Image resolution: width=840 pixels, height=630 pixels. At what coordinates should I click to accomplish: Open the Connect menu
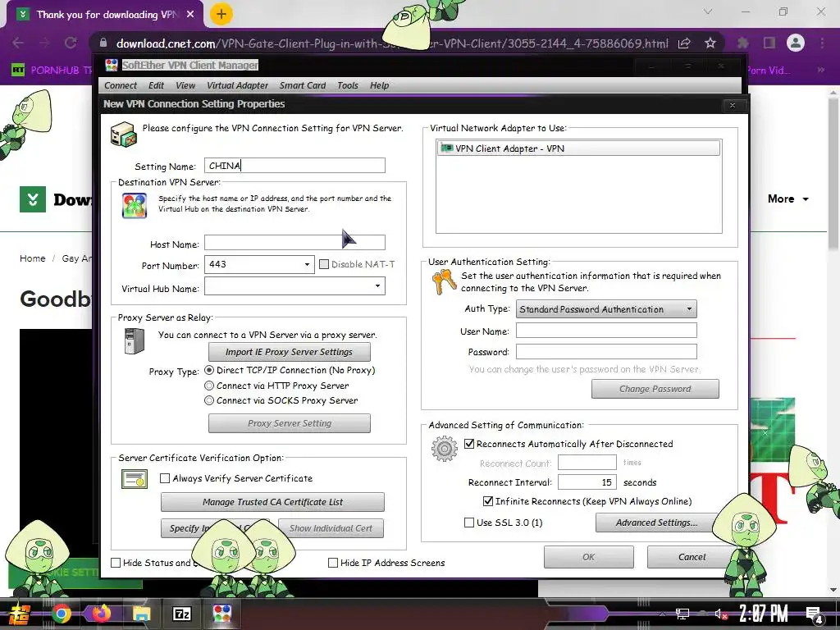pos(121,85)
